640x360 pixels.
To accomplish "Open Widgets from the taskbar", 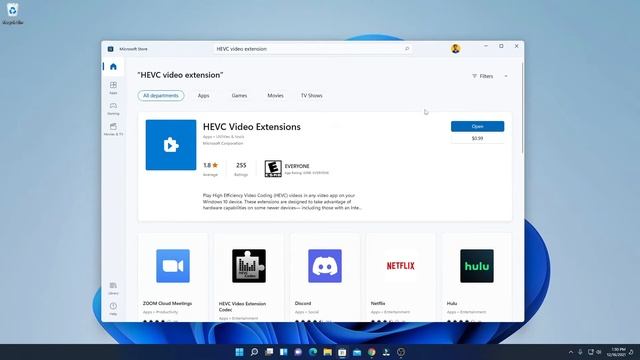I will (284, 352).
